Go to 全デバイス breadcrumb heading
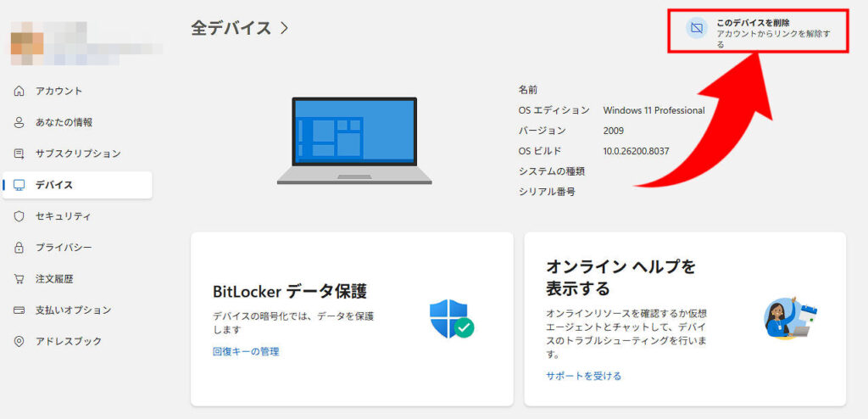The height and width of the screenshot is (419, 868). (231, 28)
